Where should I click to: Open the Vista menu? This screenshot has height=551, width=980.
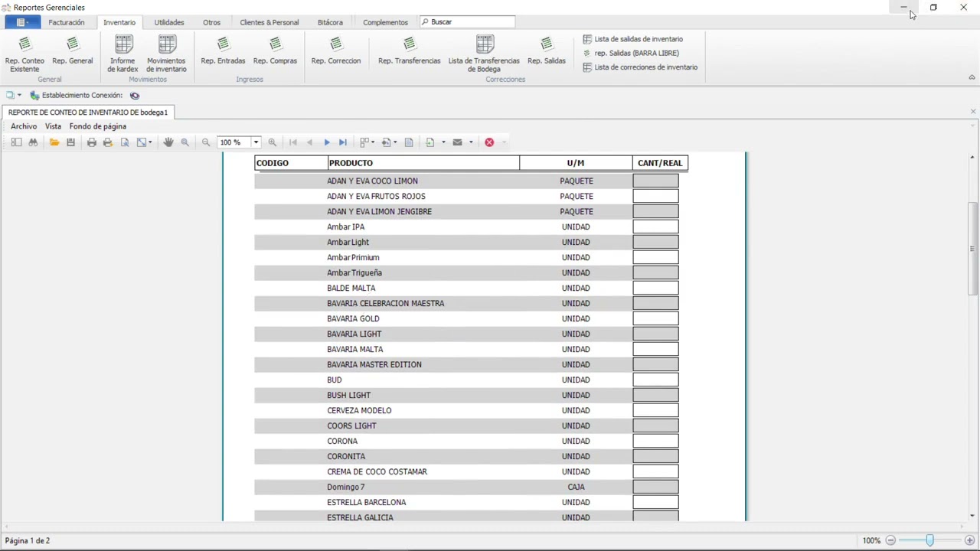[x=53, y=126]
